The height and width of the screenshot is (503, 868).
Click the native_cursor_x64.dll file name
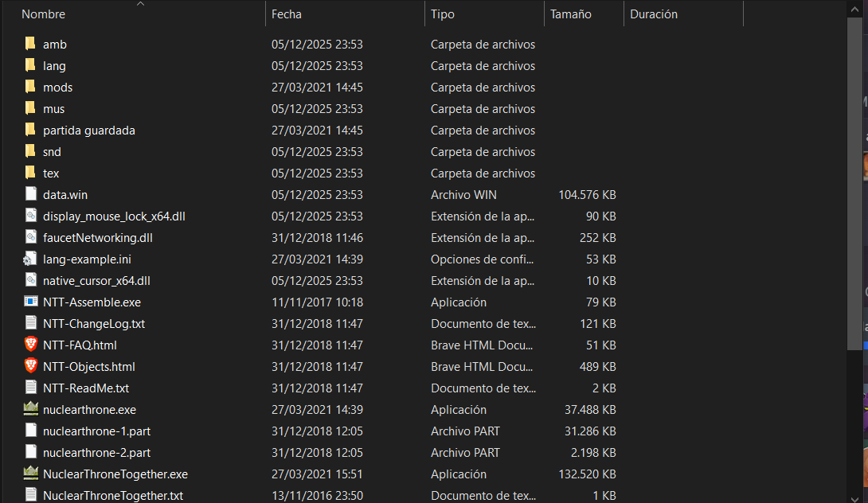[x=96, y=280]
